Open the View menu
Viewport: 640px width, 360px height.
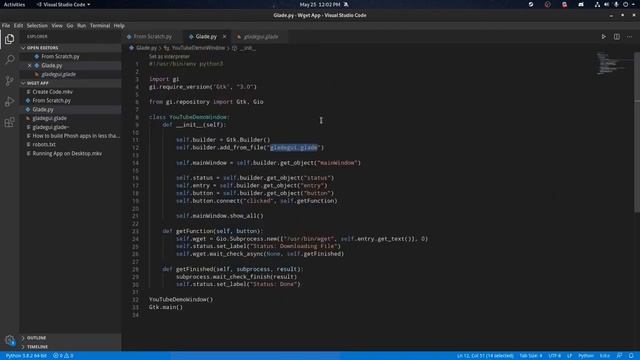click(57, 26)
